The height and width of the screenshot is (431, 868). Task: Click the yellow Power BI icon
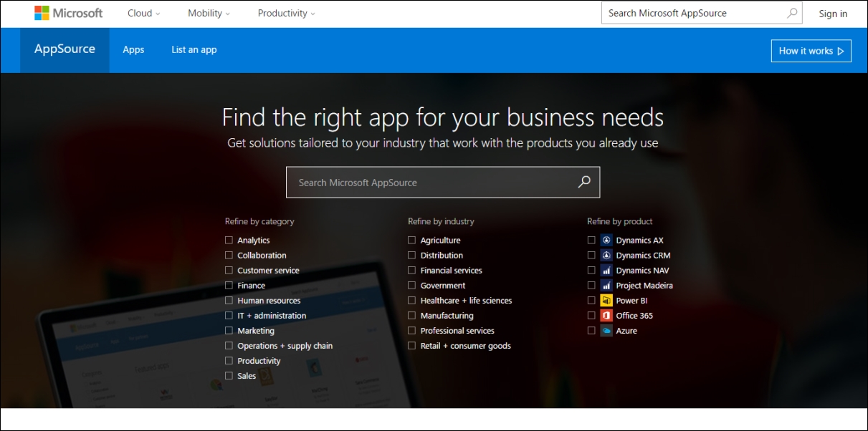coord(606,301)
